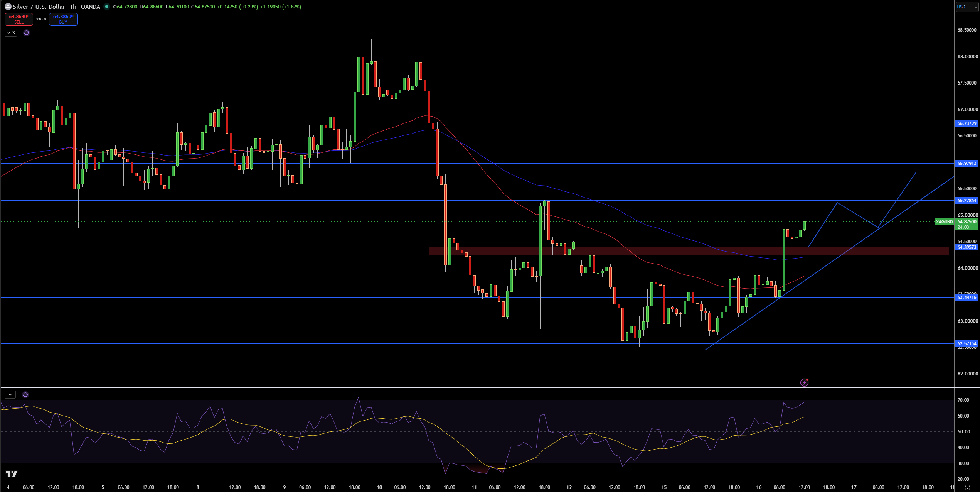Select the 65.97913 horizontal line price label
This screenshot has width=980, height=492.
pos(967,164)
